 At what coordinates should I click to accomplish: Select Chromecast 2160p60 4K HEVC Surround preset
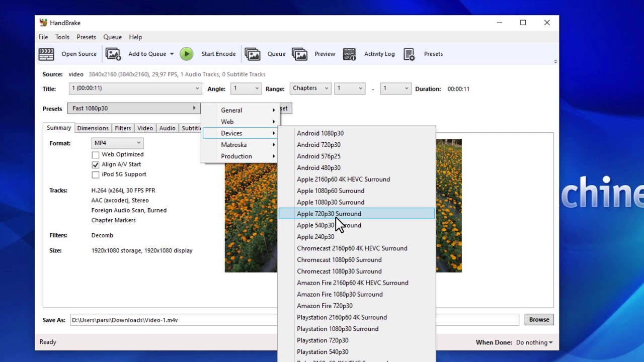tap(356, 248)
